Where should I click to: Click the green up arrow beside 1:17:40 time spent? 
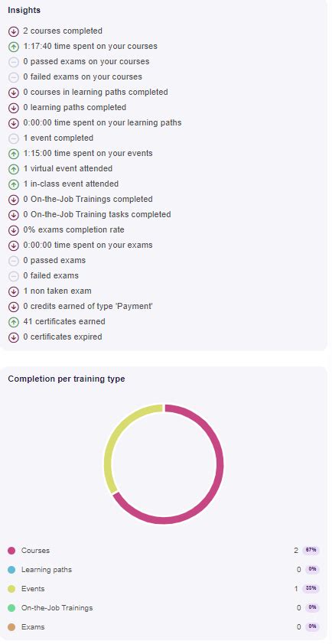(14, 47)
